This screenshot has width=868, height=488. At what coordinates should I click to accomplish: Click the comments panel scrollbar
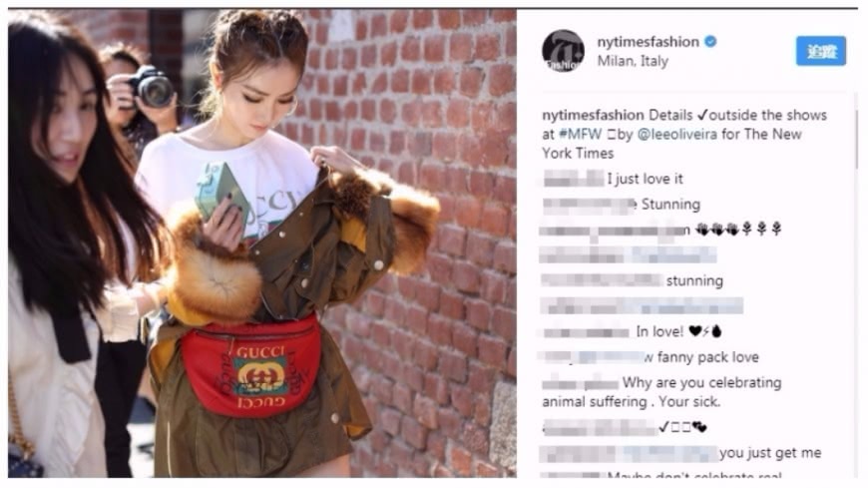857,139
